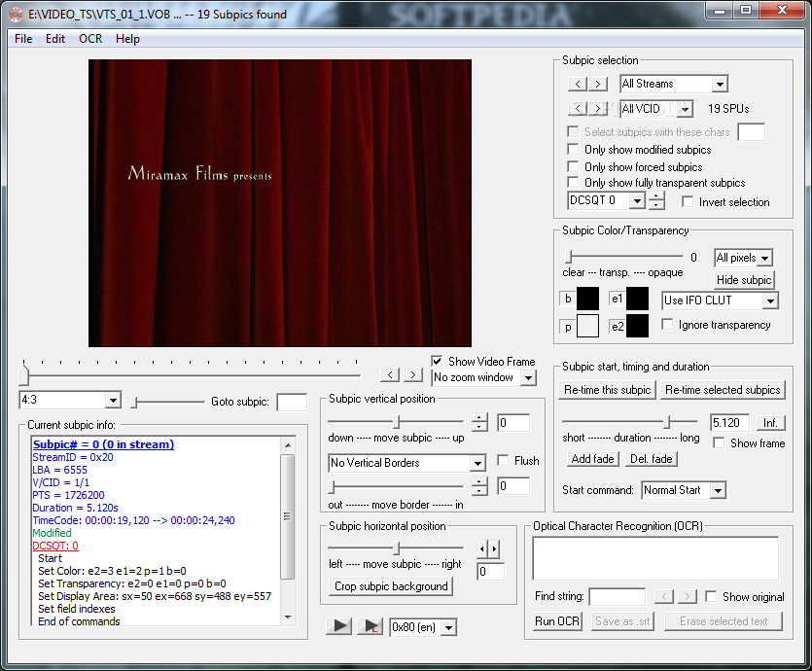Screen dimensions: 812x671
Task: Click the white p color swatch
Action: click(587, 326)
